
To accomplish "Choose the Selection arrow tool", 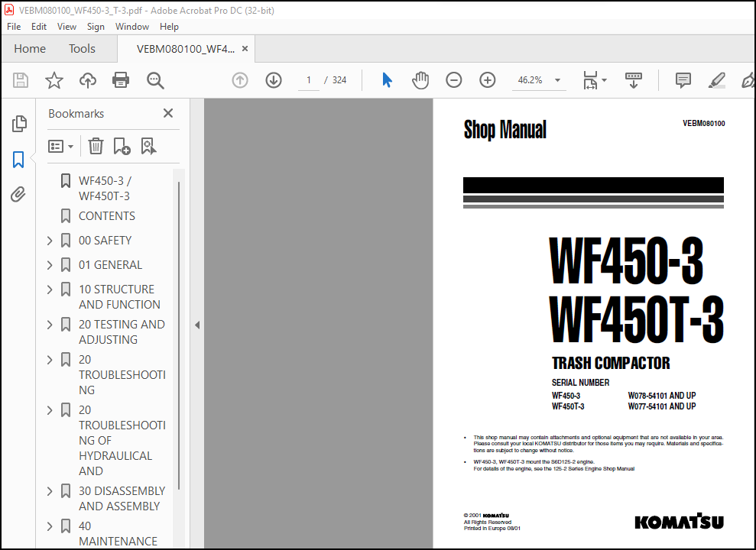I will click(x=387, y=80).
